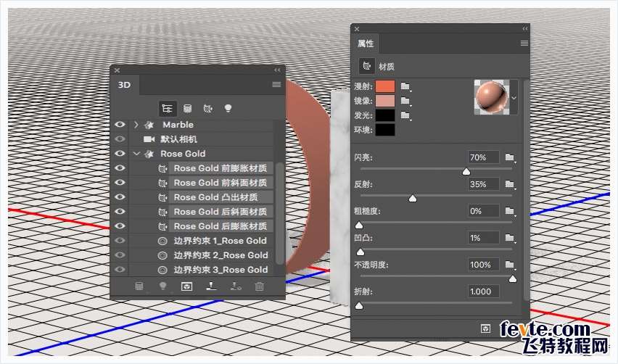Open the 发光 illumination color swatch

tap(385, 115)
